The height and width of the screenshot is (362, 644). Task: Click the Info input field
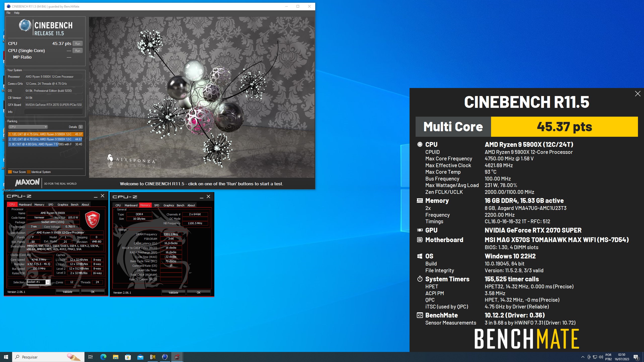tap(54, 112)
